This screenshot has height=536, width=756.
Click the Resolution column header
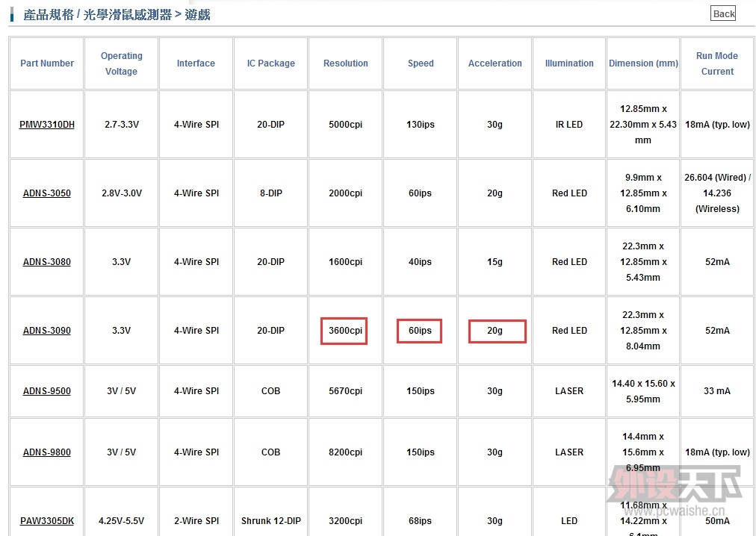click(345, 63)
